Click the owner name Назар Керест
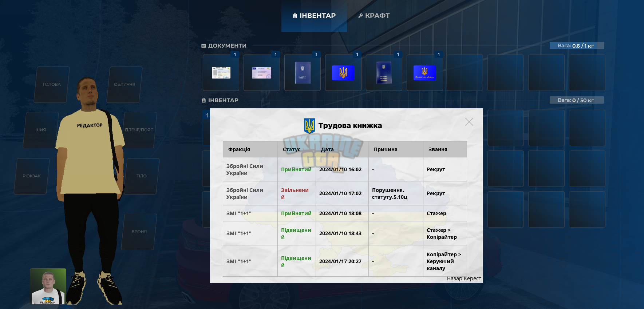This screenshot has height=309, width=644. point(464,278)
